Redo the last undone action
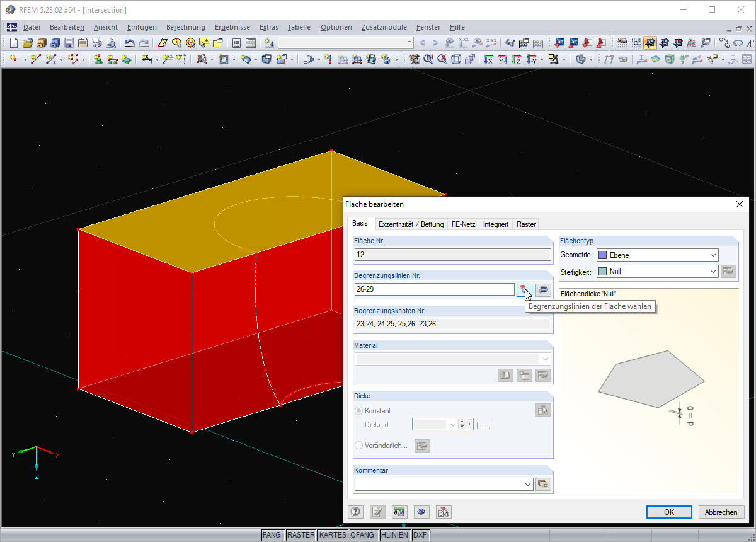Screen dimensions: 756x542 click(x=144, y=43)
